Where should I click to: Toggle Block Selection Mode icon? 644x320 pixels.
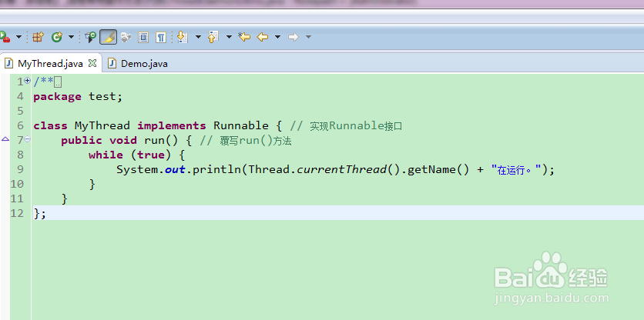(143, 38)
